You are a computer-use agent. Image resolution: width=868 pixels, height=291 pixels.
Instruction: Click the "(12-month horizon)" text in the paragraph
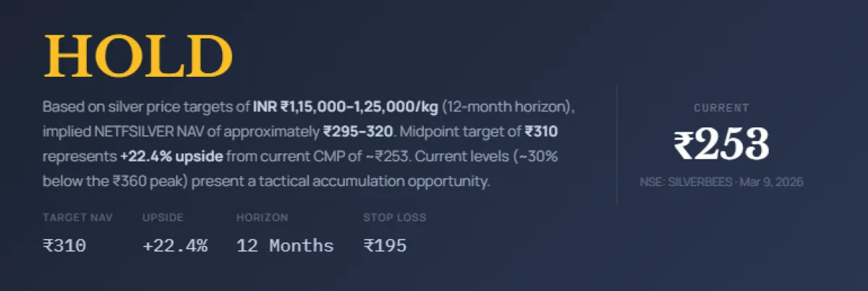pos(508,107)
